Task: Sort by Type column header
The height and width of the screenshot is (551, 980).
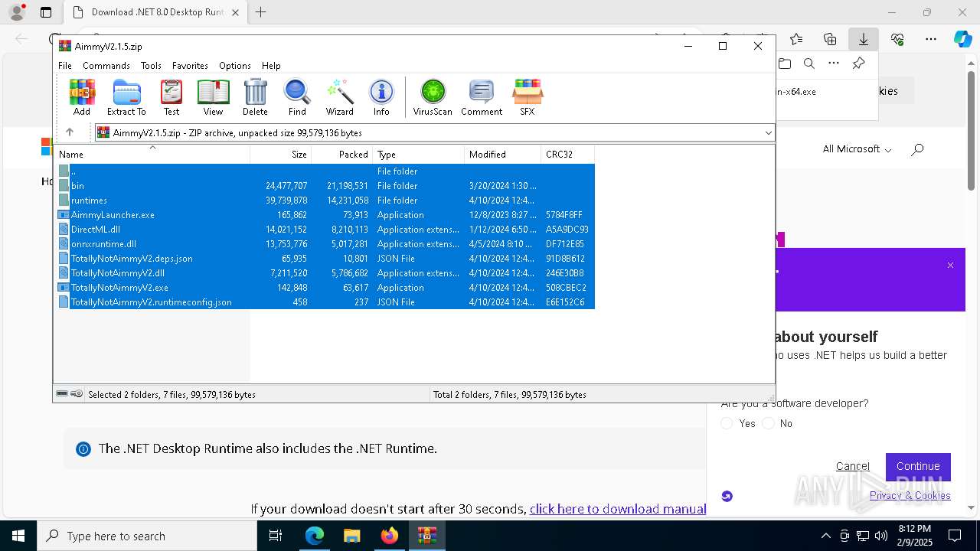Action: (419, 154)
